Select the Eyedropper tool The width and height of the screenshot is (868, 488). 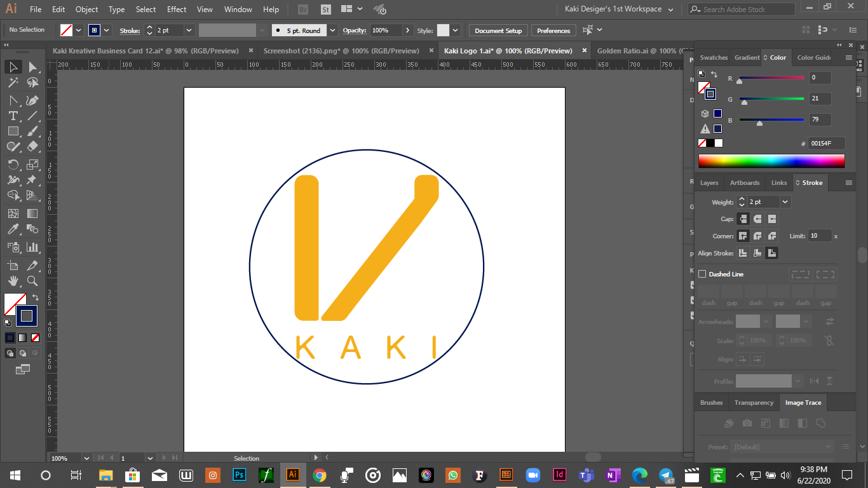pyautogui.click(x=13, y=229)
